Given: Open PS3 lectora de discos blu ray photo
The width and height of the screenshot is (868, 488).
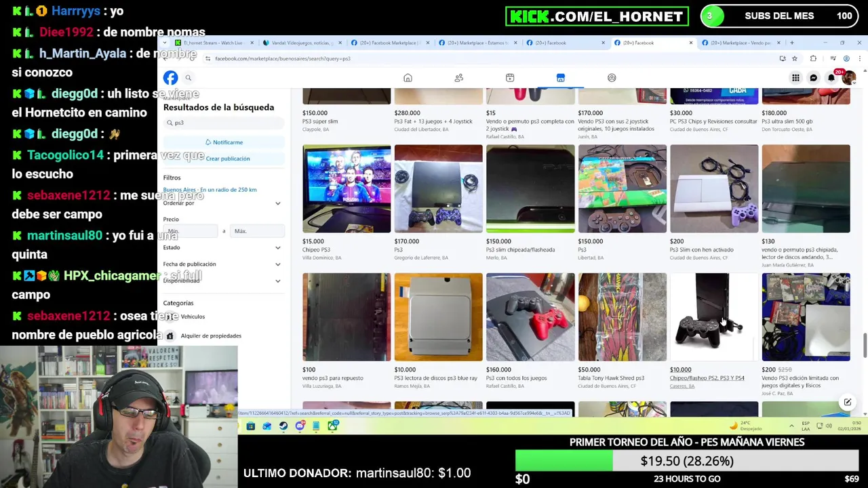Looking at the screenshot, I should 438,317.
